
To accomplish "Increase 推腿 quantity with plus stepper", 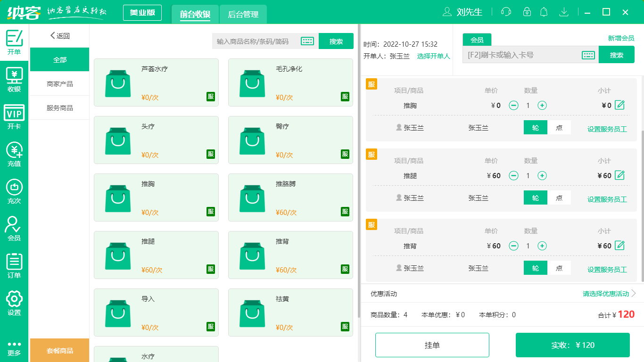I will pos(542,175).
